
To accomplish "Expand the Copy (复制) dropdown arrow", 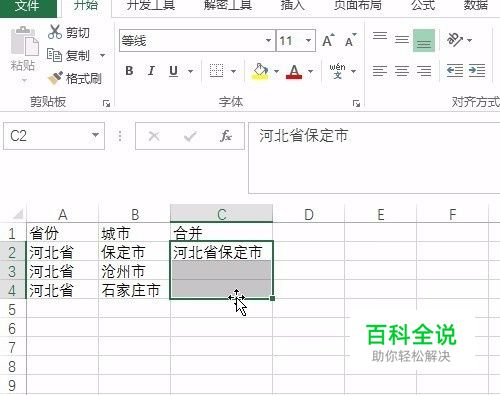I will [102, 55].
